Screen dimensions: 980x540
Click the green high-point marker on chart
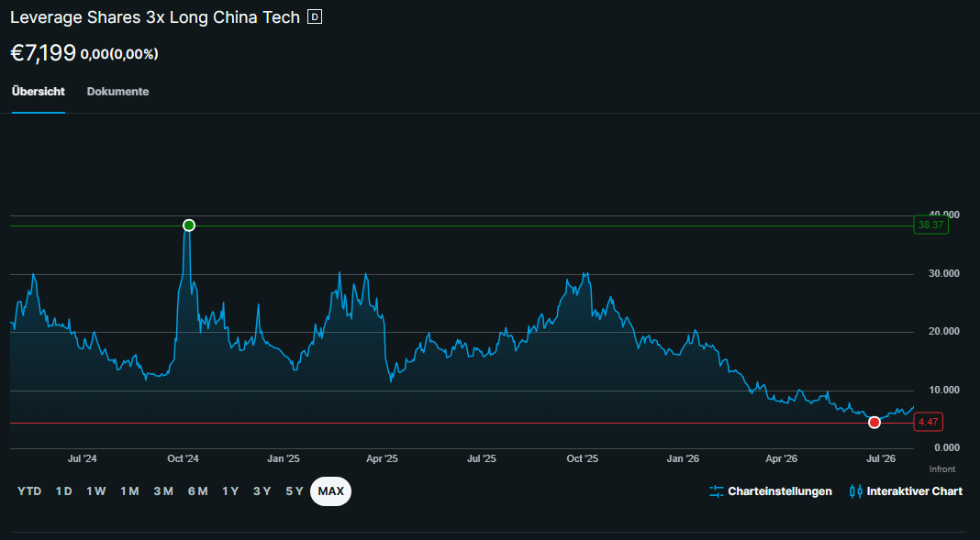click(x=189, y=226)
